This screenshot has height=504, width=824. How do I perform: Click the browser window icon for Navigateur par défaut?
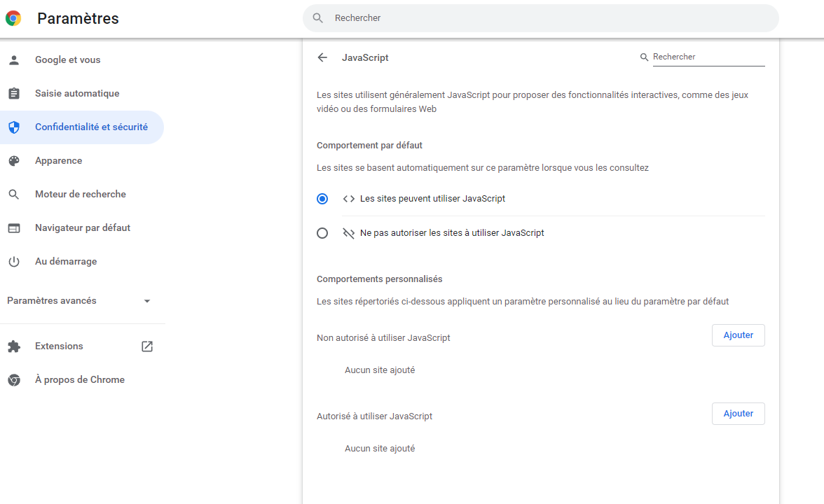click(x=14, y=228)
